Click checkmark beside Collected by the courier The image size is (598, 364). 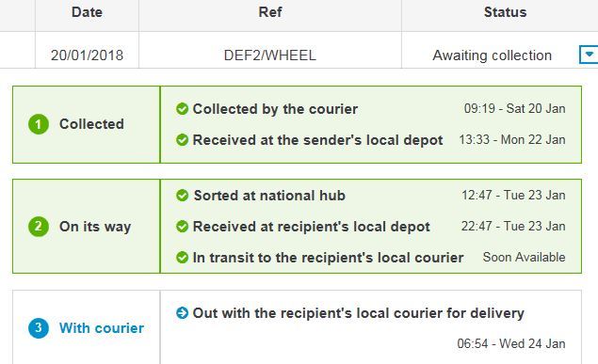pyautogui.click(x=183, y=109)
